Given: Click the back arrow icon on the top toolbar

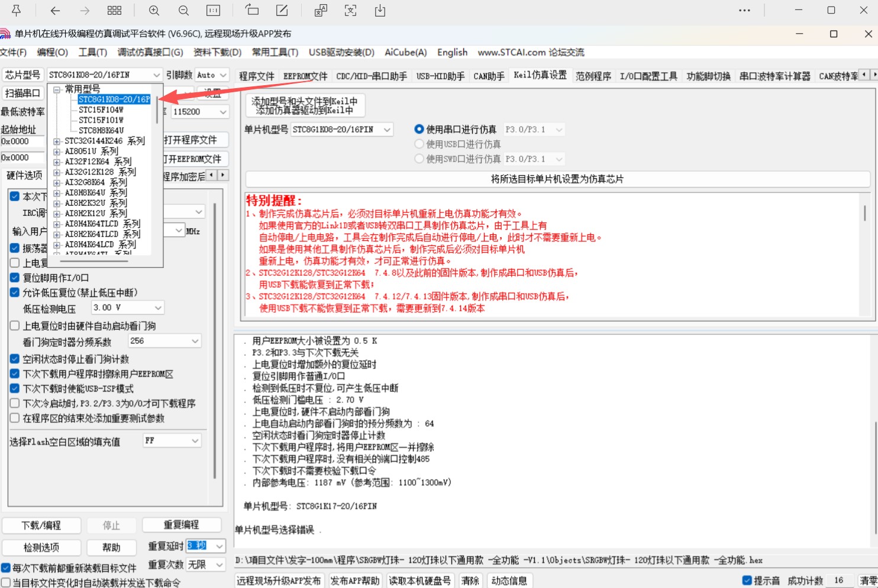Looking at the screenshot, I should point(55,10).
